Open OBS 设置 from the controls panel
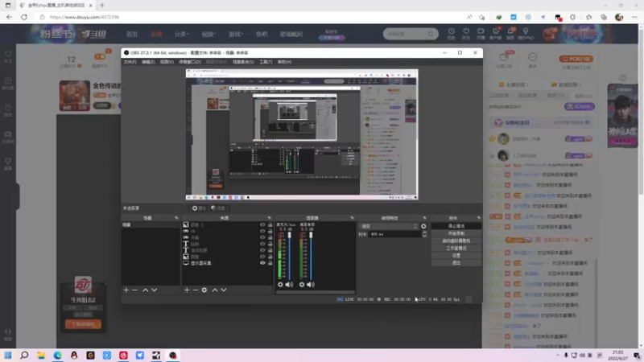Screen dimensions: 644x362 coord(456,255)
